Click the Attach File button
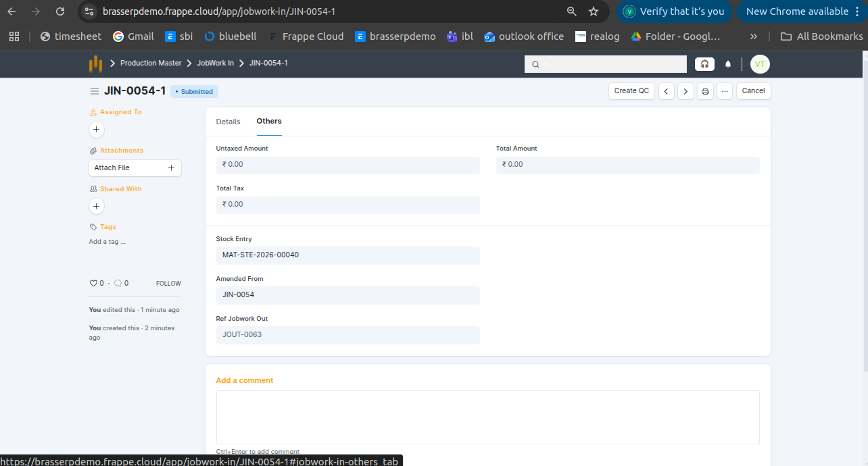The image size is (868, 466). [x=135, y=167]
